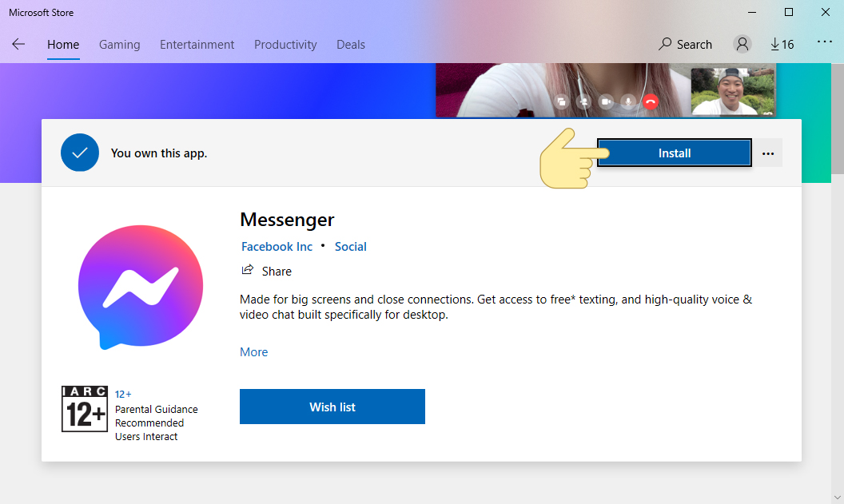This screenshot has width=844, height=504.
Task: Open the Home tab
Action: pos(63,45)
